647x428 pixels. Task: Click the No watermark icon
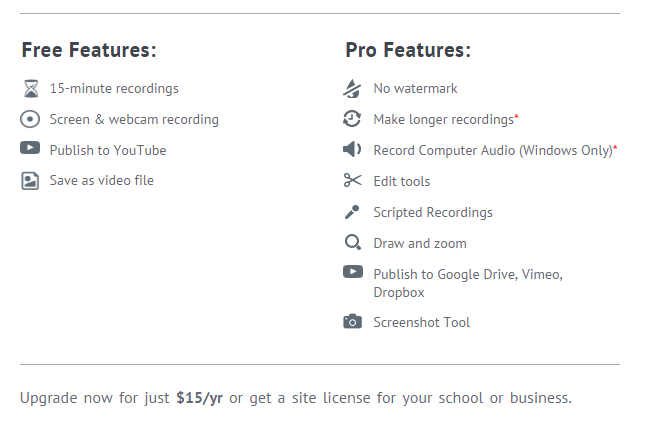click(352, 88)
